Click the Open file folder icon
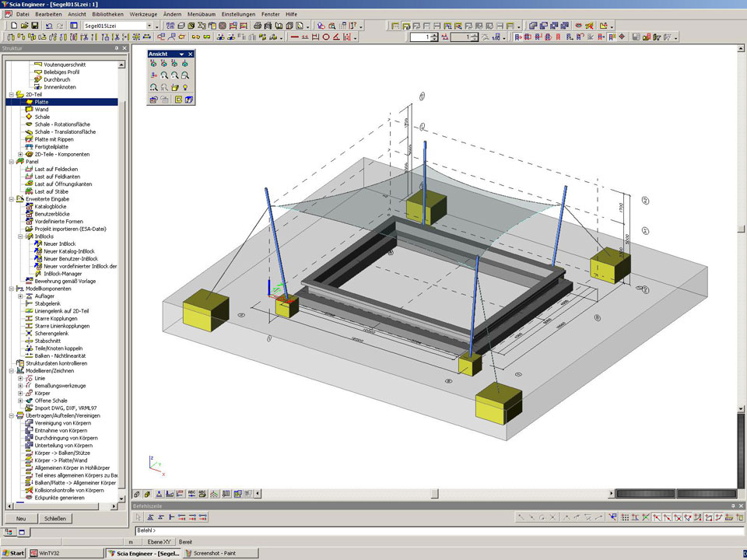Screen dimensions: 747x560 click(25, 26)
